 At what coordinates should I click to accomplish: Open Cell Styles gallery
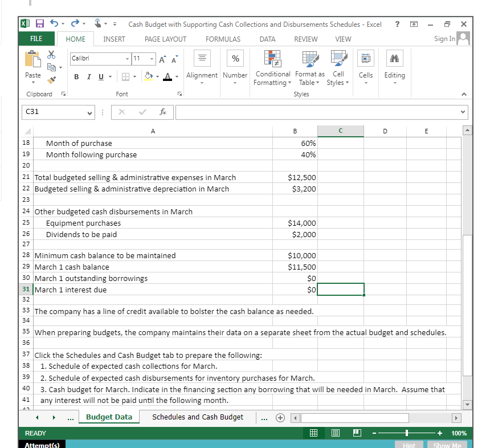[338, 68]
